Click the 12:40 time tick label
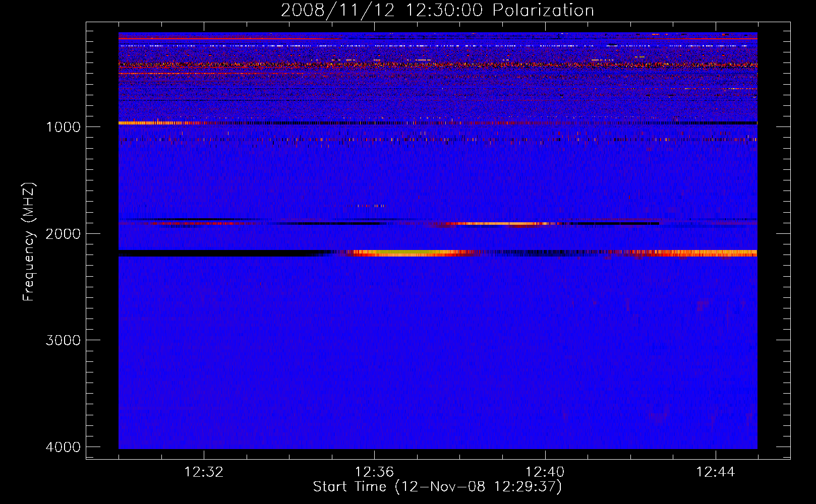The height and width of the screenshot is (504, 816). 545,472
